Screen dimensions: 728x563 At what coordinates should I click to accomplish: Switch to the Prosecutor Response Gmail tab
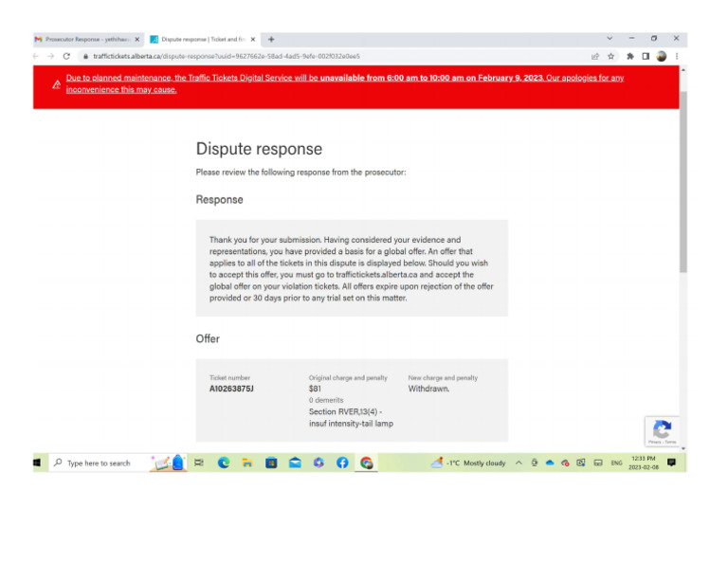tap(85, 40)
